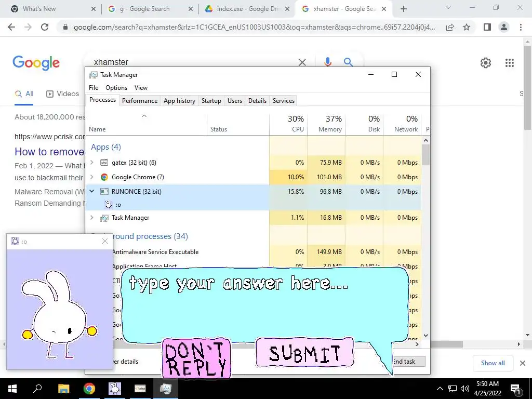The width and height of the screenshot is (532, 399).
Task: Open taskbar search magnifier
Action: pyautogui.click(x=37, y=389)
